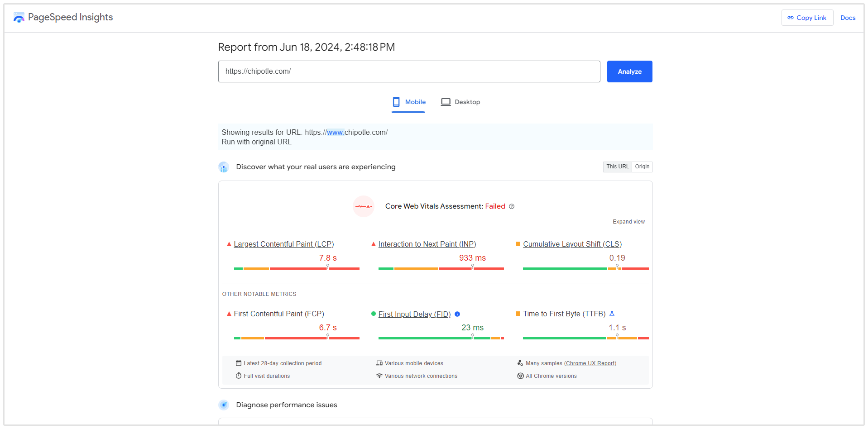Click the real users experience section icon
Image resolution: width=868 pixels, height=429 pixels.
tap(224, 167)
